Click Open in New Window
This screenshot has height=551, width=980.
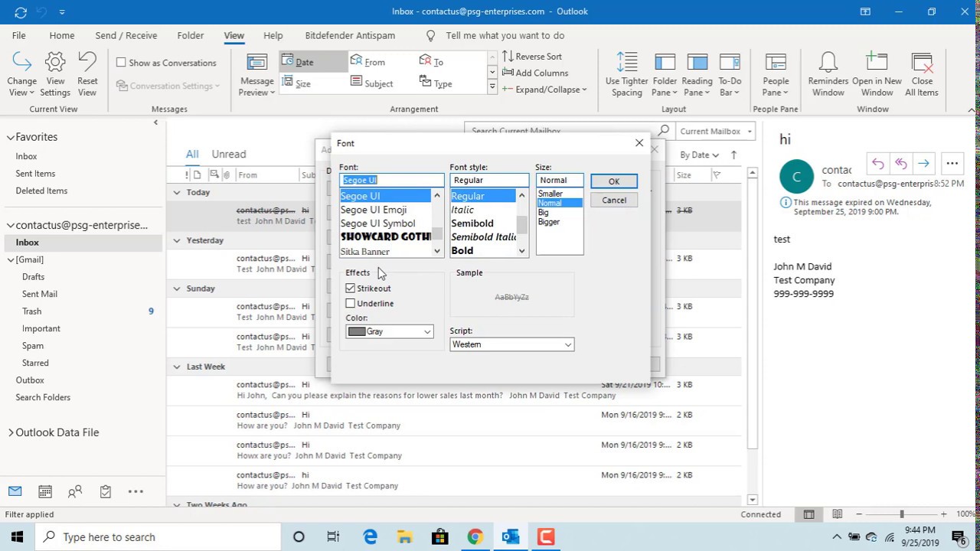pos(877,74)
